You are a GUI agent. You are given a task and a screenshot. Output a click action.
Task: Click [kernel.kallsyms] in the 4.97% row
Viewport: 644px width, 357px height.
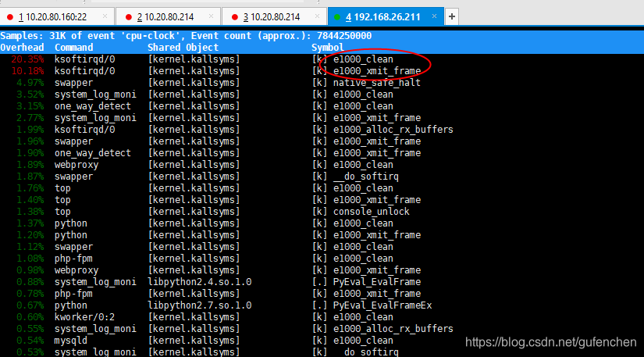click(194, 83)
